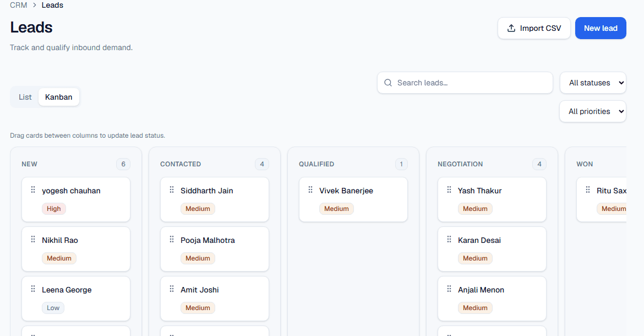Click the drag handle on Karan Desai card
The width and height of the screenshot is (644, 336).
pyautogui.click(x=449, y=240)
